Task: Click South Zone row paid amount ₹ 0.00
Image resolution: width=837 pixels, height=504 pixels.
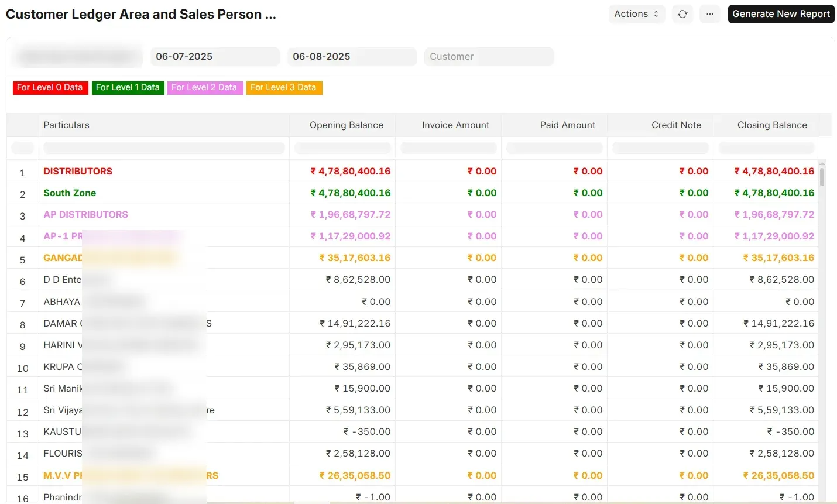Action: click(x=588, y=193)
